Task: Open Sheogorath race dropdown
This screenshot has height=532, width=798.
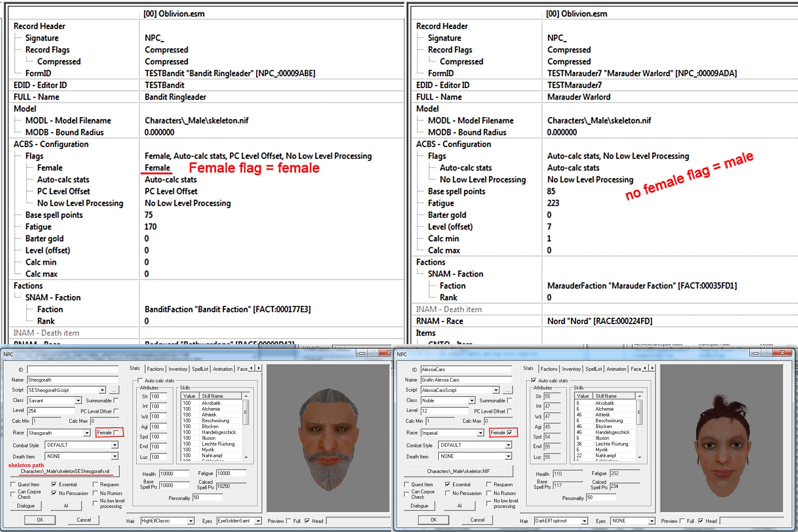Action: [x=87, y=433]
